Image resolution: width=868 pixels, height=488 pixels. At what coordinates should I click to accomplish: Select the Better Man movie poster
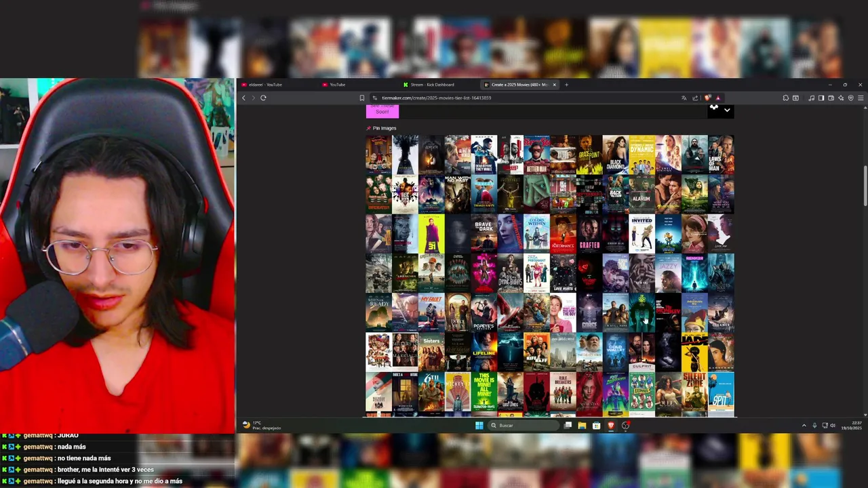[536, 155]
